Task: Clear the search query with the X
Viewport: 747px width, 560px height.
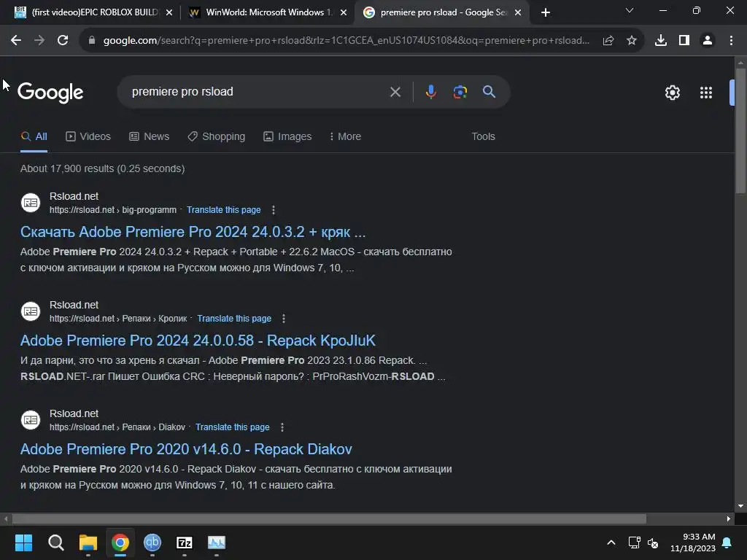Action: point(395,91)
